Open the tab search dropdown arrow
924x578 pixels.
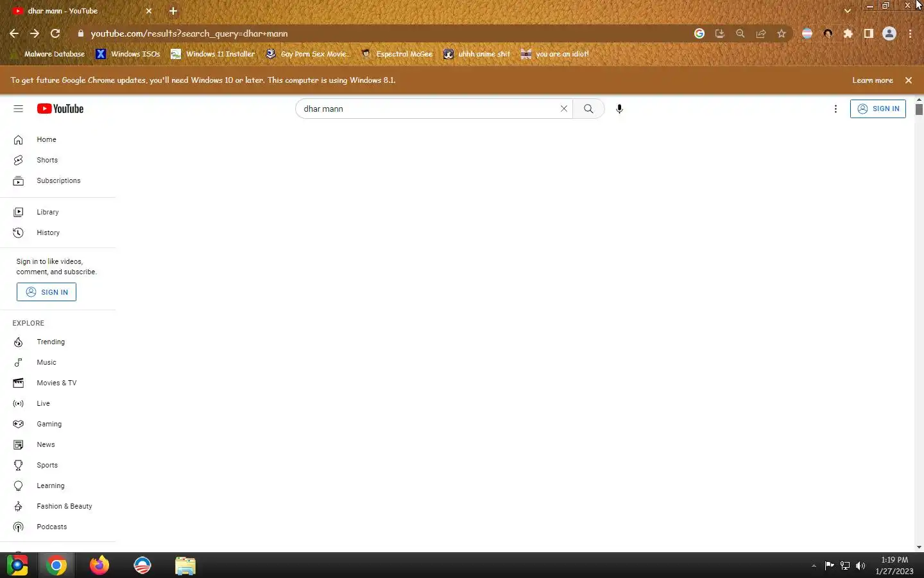[848, 11]
